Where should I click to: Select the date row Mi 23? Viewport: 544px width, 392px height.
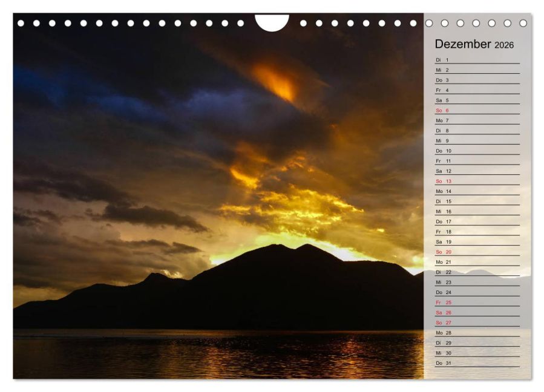pos(477,282)
